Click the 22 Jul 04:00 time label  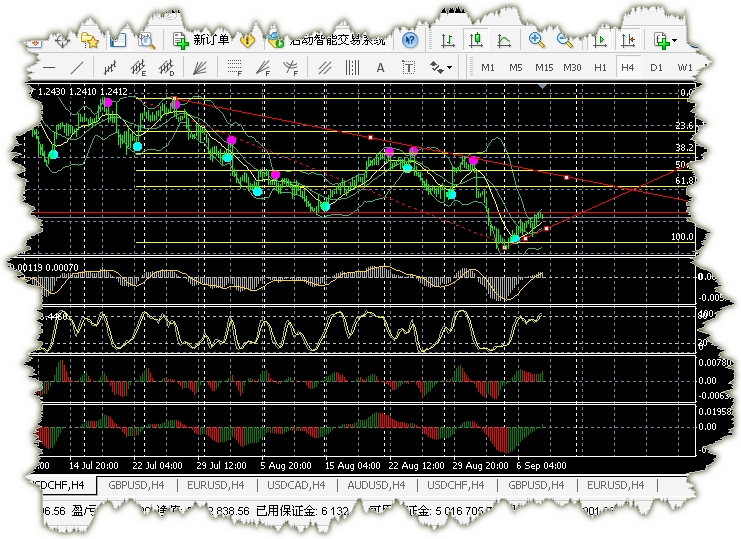pos(157,466)
